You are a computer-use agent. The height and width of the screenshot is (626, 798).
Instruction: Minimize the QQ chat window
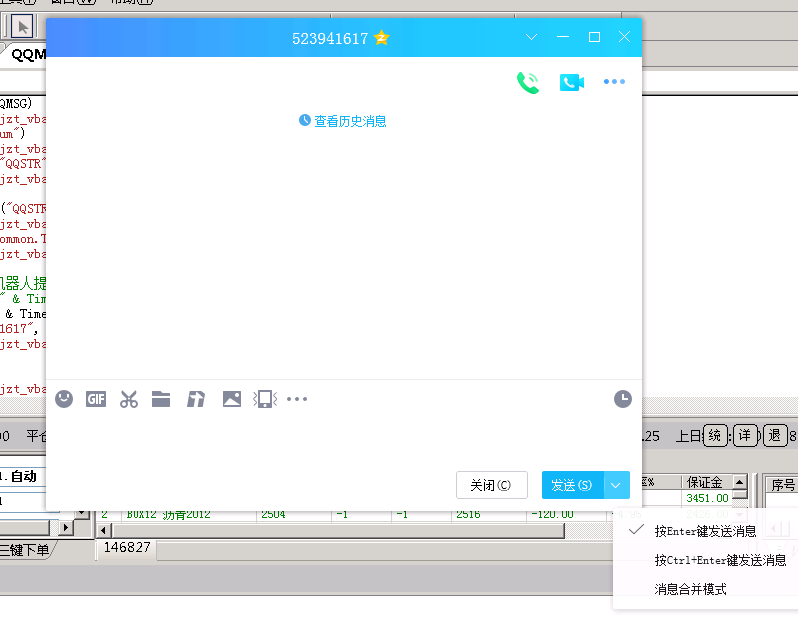coord(563,37)
